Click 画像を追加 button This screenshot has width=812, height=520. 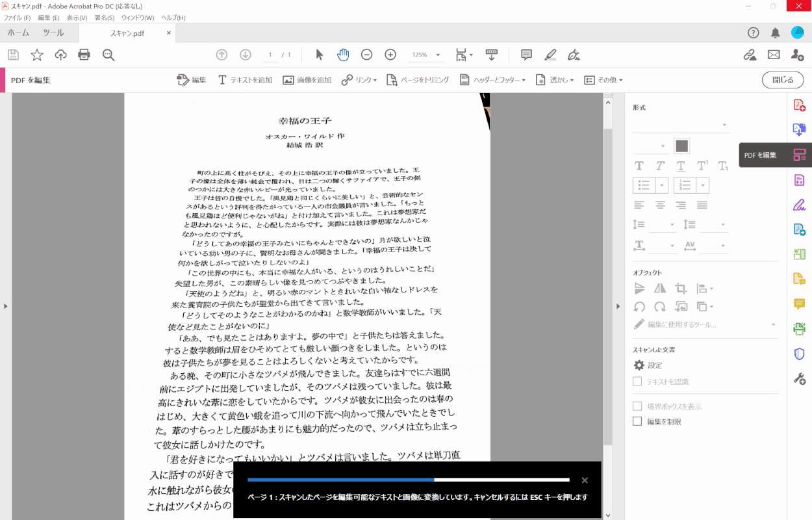point(307,80)
